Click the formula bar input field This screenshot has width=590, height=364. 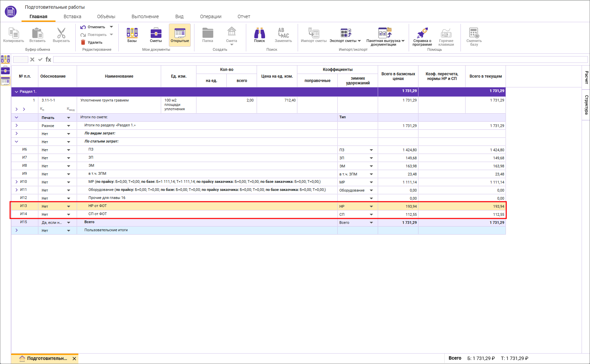pyautogui.click(x=320, y=59)
